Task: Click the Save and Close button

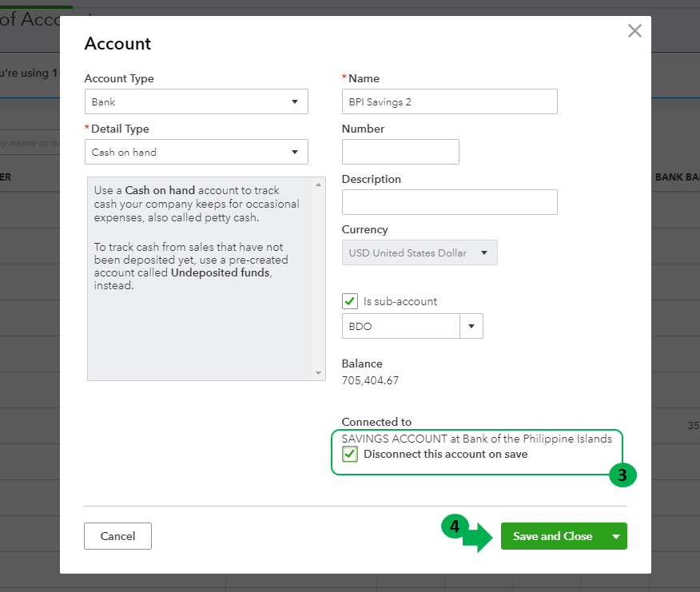Action: (x=552, y=536)
